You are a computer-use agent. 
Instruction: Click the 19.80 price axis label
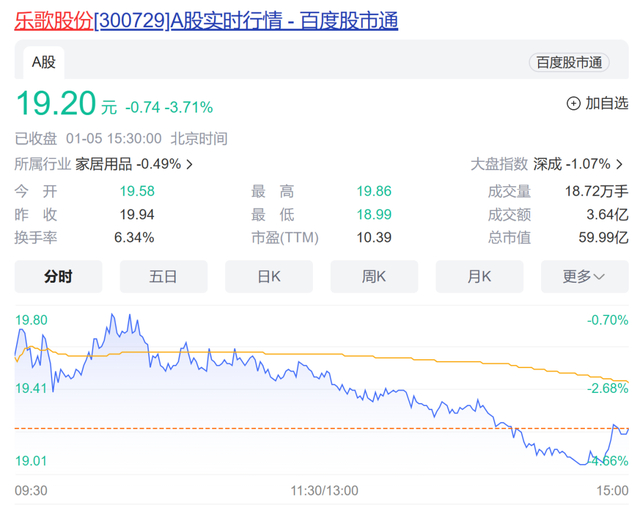point(31,320)
